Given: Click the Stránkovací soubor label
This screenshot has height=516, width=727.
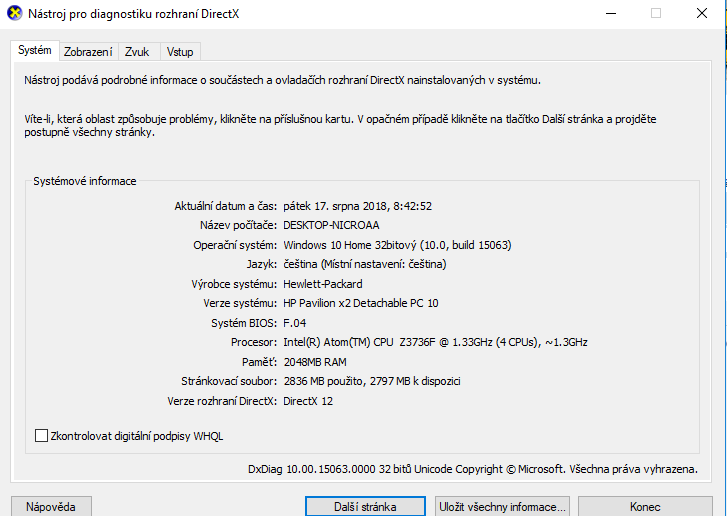Looking at the screenshot, I should pyautogui.click(x=229, y=381).
